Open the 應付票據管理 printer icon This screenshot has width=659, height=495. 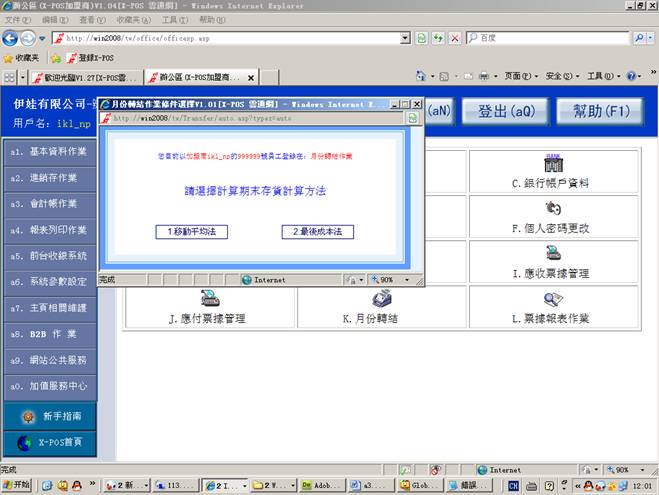(x=209, y=297)
